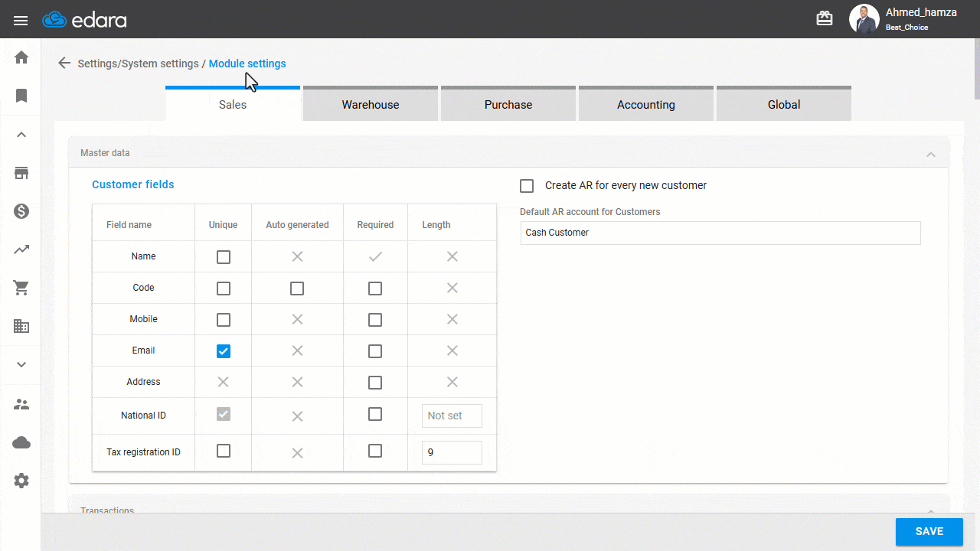Switch to the Purchase tab
Viewport: 980px width, 551px height.
(508, 103)
